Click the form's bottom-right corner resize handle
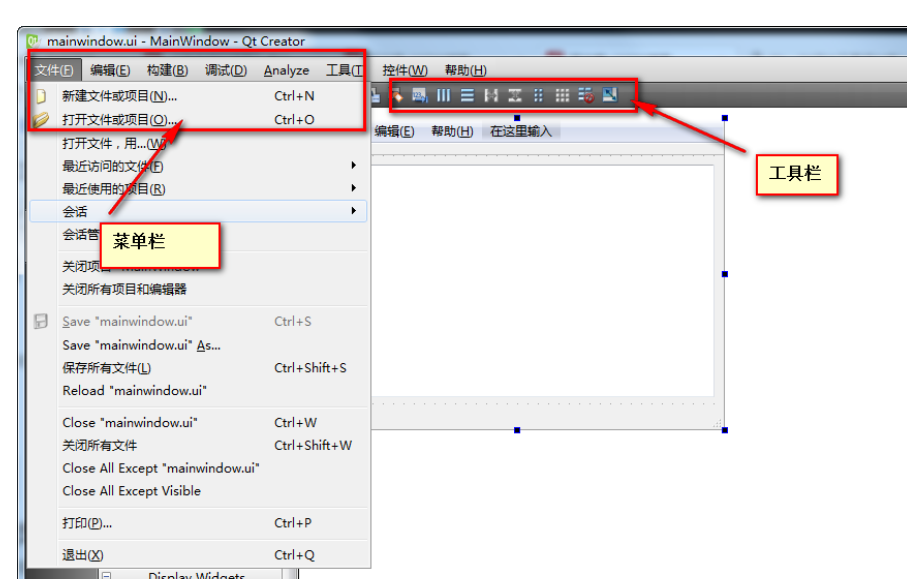This screenshot has width=907, height=579. 725,430
